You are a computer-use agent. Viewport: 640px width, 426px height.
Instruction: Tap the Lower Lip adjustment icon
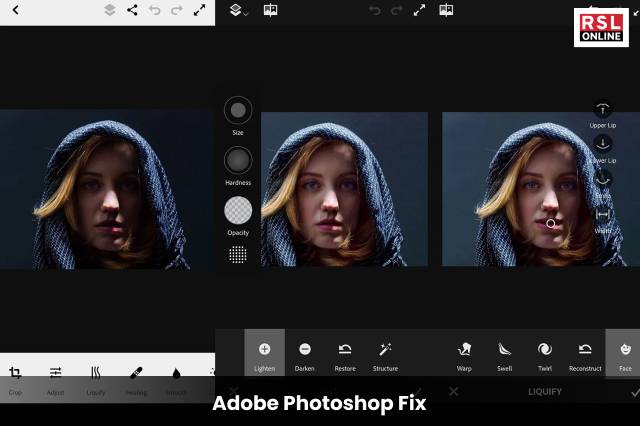(x=602, y=144)
